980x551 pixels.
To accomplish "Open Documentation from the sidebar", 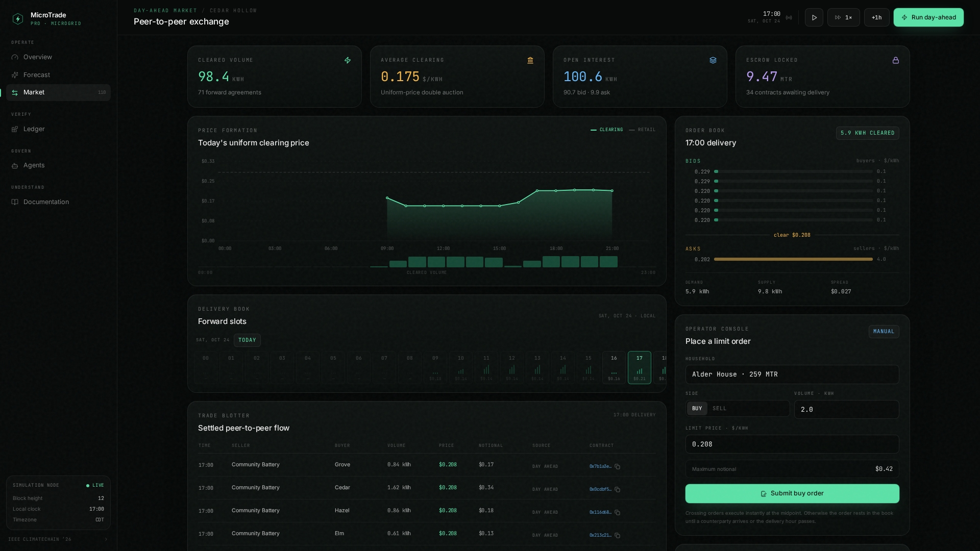I will [x=58, y=202].
